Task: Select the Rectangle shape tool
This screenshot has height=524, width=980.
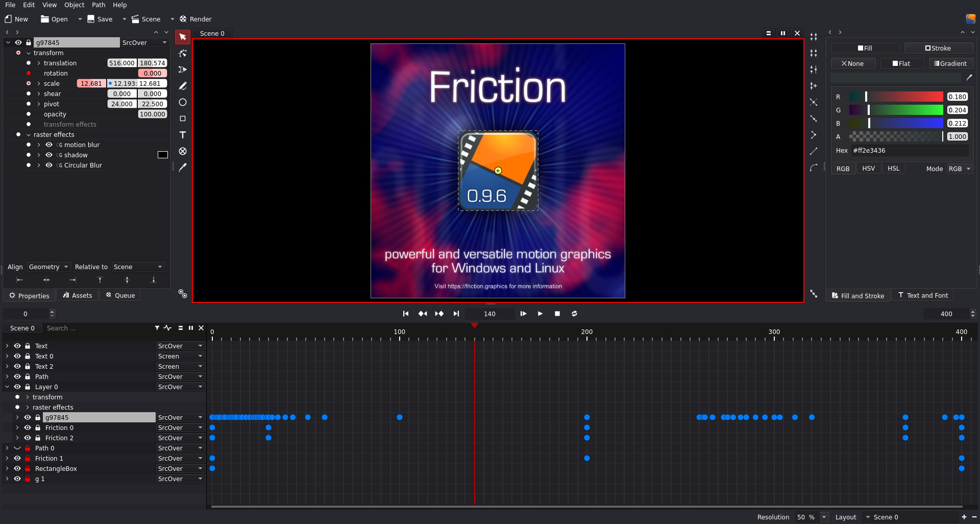Action: [182, 118]
